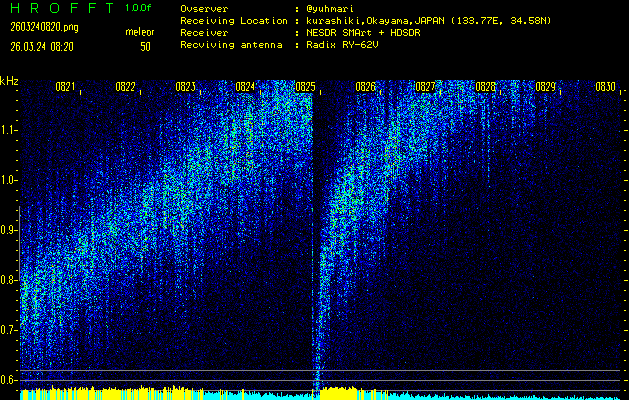Click the kHz axis unit label
629x400 pixels.
9,81
